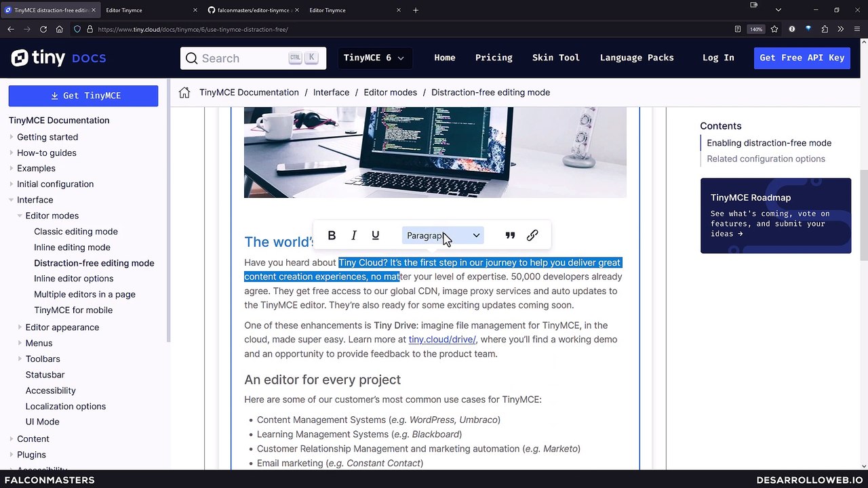Click the laptop image in the editor

click(435, 152)
